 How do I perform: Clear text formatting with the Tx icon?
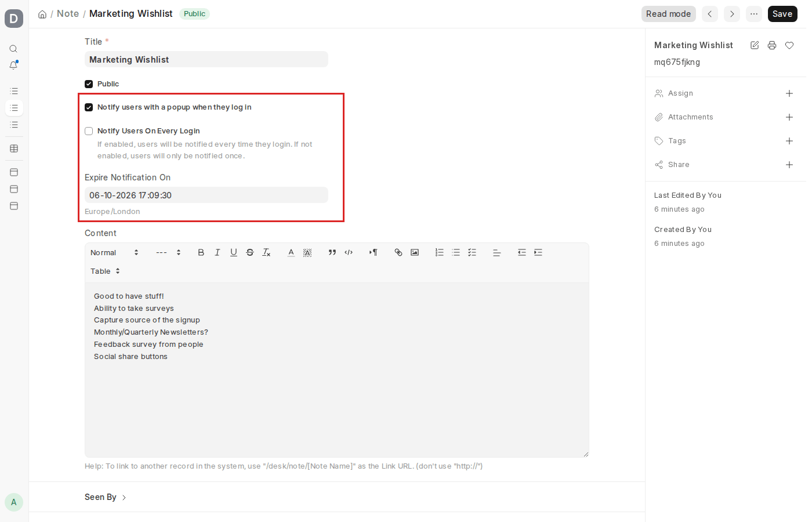266,252
